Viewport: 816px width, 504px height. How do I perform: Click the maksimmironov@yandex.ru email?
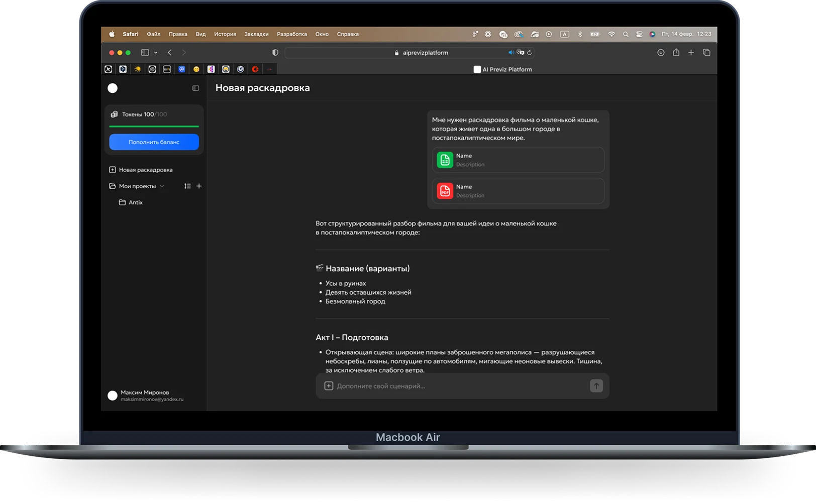coord(152,400)
